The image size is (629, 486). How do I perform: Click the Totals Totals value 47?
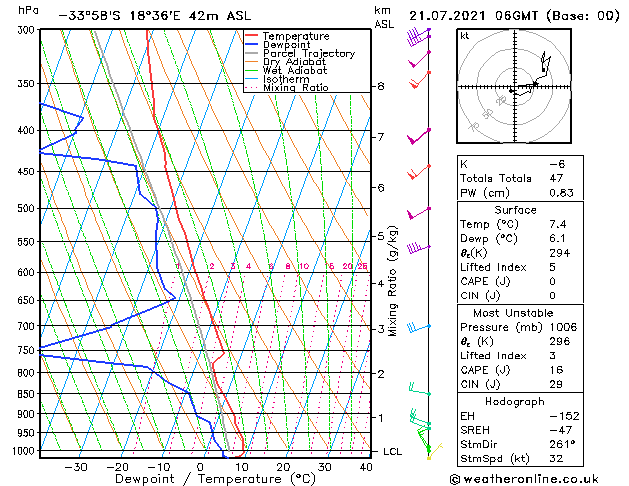pos(556,178)
